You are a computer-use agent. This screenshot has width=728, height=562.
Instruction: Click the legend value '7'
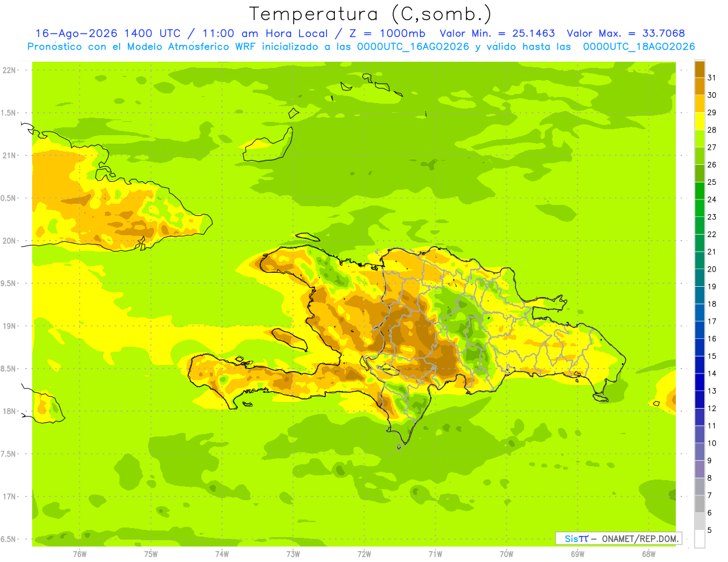pyautogui.click(x=710, y=496)
